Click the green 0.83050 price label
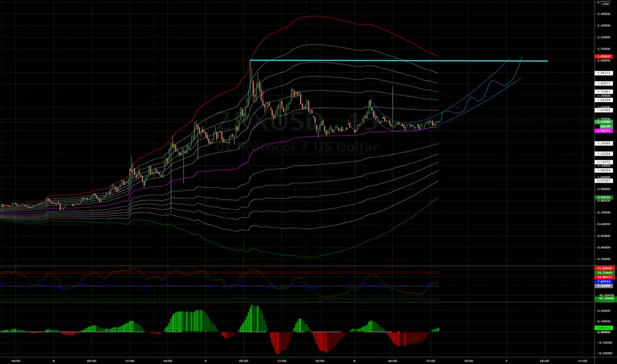617x364 pixels. point(604,197)
